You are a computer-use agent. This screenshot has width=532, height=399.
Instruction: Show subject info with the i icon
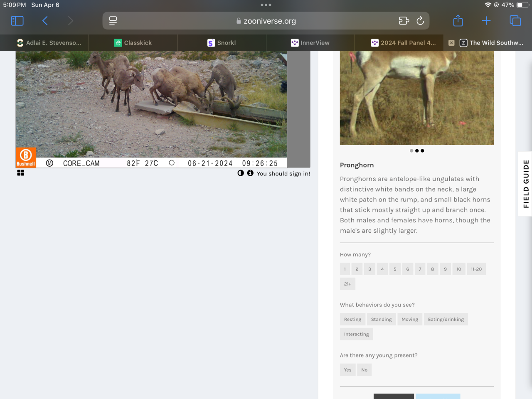[250, 173]
